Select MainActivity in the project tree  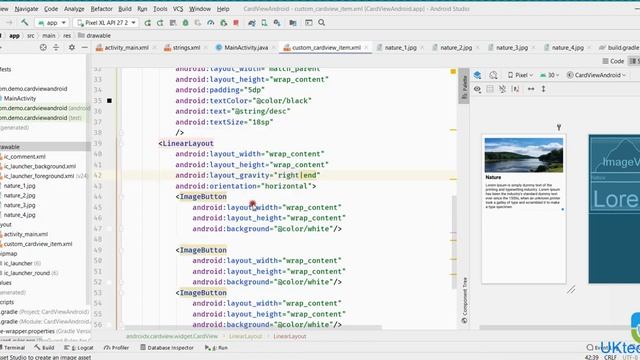19,98
